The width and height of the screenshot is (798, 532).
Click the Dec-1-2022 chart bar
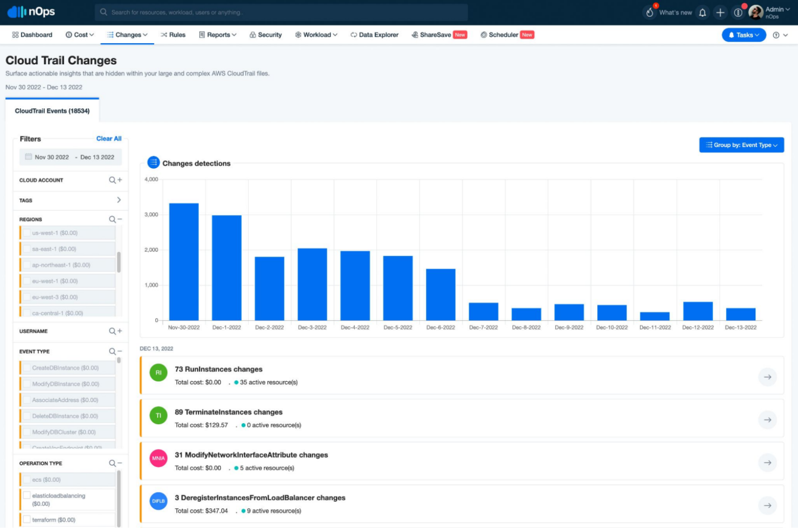pos(226,268)
